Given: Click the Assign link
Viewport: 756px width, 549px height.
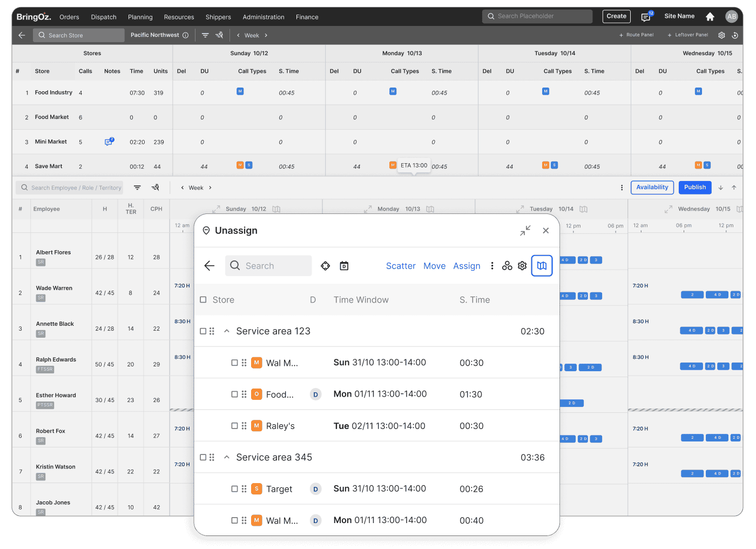Looking at the screenshot, I should (x=467, y=266).
